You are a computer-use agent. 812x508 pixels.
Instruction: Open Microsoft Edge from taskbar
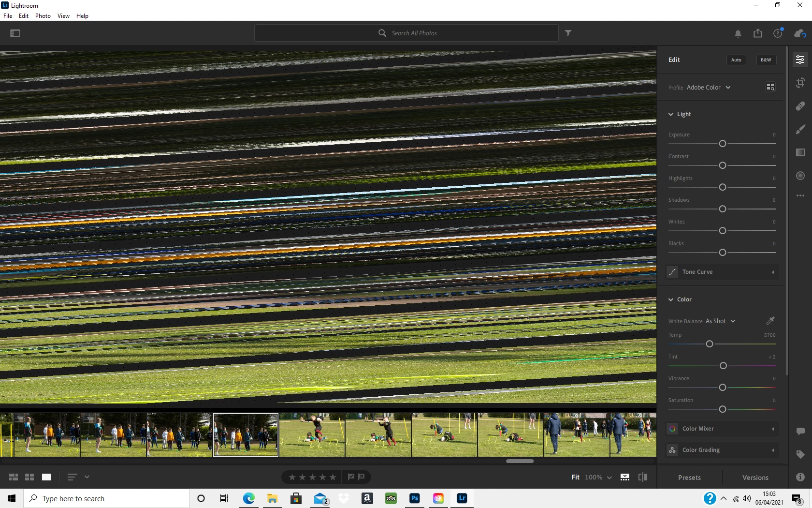(x=249, y=498)
